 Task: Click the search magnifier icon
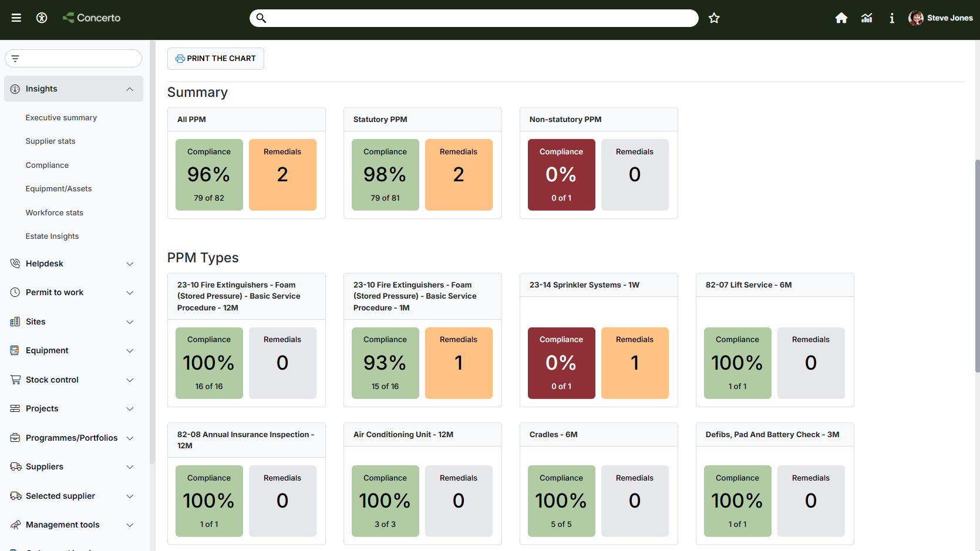click(261, 18)
